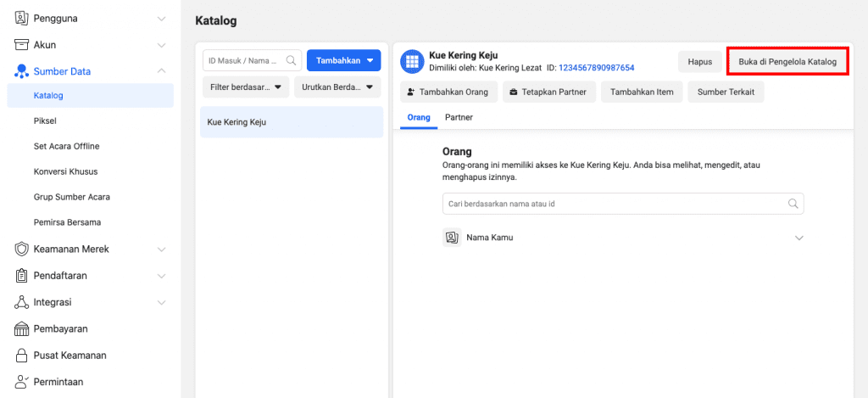The image size is (868, 398).
Task: Open the Urutkan Berdasarkan dropdown
Action: pos(337,87)
